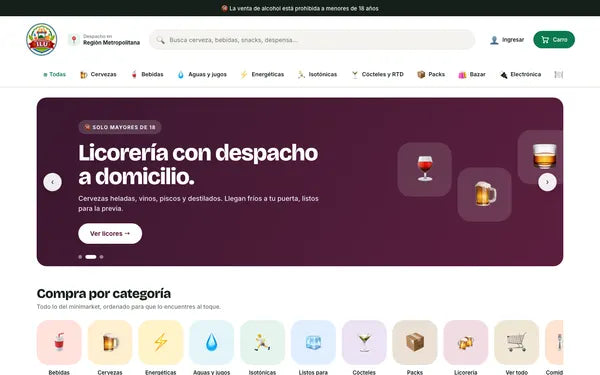
Task: Go to the previous banner slide
Action: pos(52,182)
